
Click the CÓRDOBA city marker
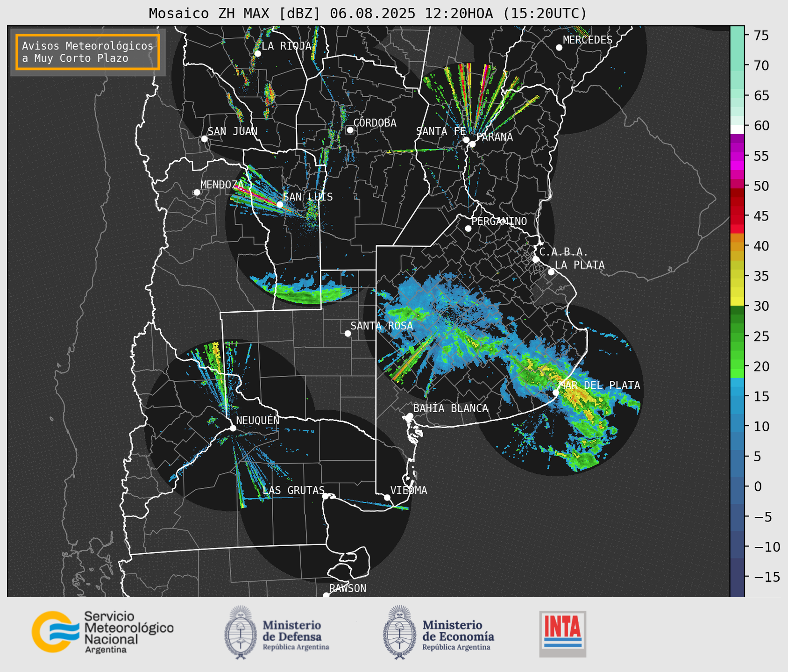point(350,130)
